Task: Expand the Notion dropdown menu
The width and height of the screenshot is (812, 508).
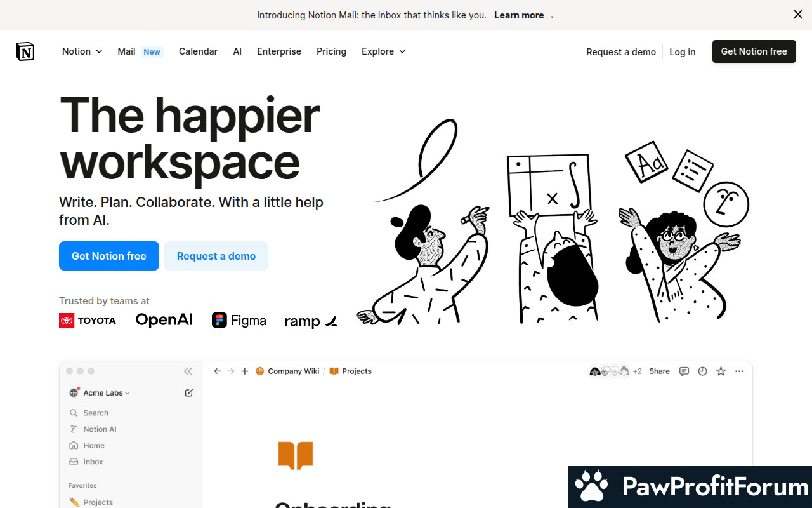Action: pyautogui.click(x=82, y=51)
